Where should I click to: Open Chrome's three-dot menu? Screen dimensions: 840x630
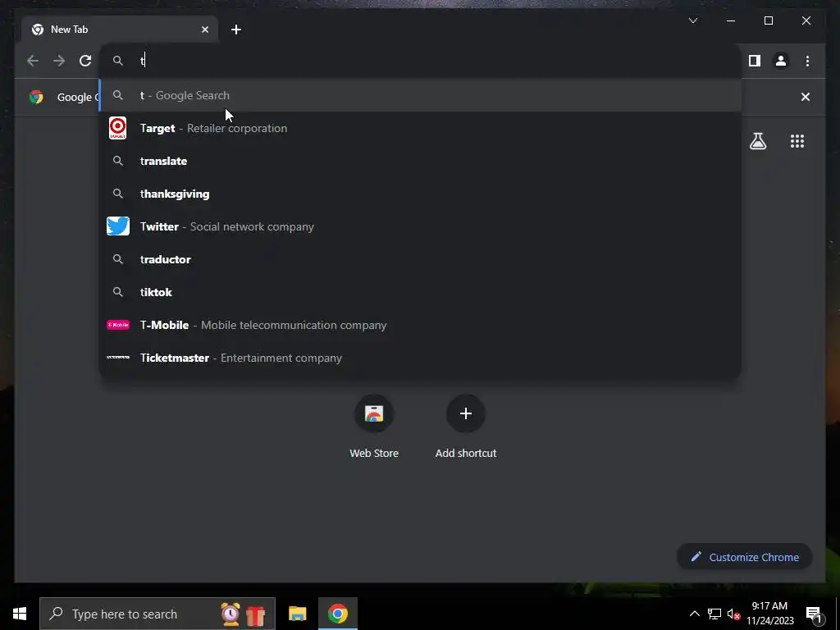807,61
